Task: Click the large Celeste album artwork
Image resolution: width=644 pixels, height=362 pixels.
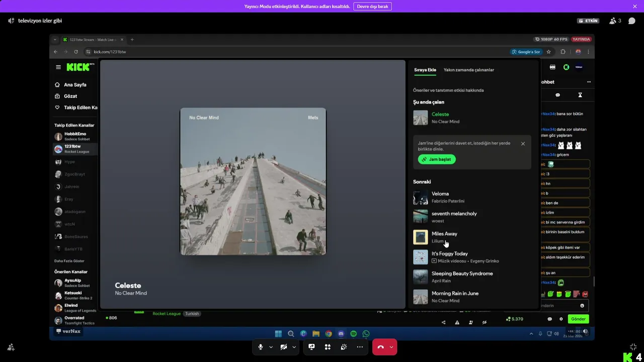Action: click(253, 181)
